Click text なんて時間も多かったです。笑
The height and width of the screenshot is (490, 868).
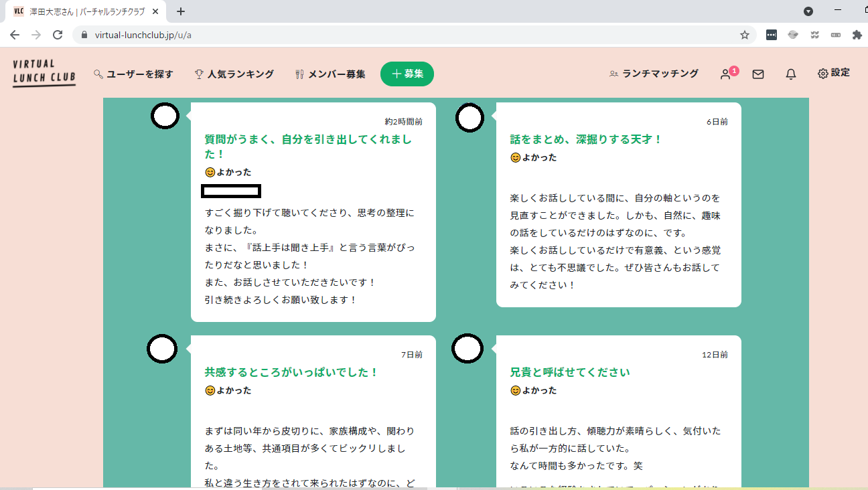point(577,466)
